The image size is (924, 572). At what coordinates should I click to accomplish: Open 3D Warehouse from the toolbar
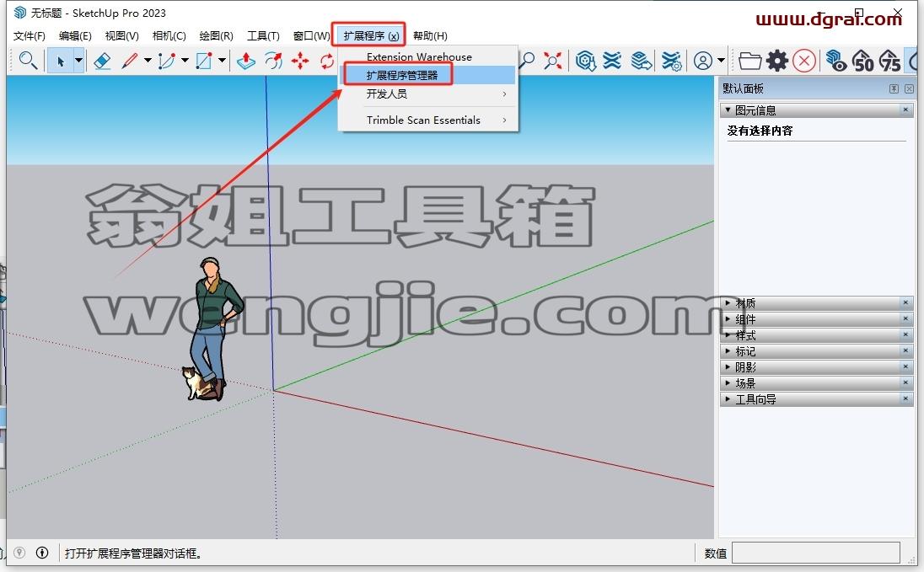(x=586, y=61)
